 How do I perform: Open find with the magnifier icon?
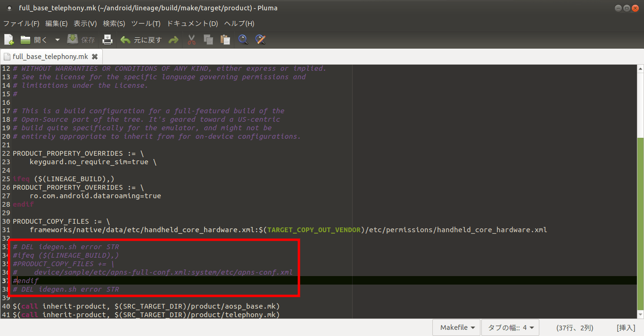pos(243,40)
